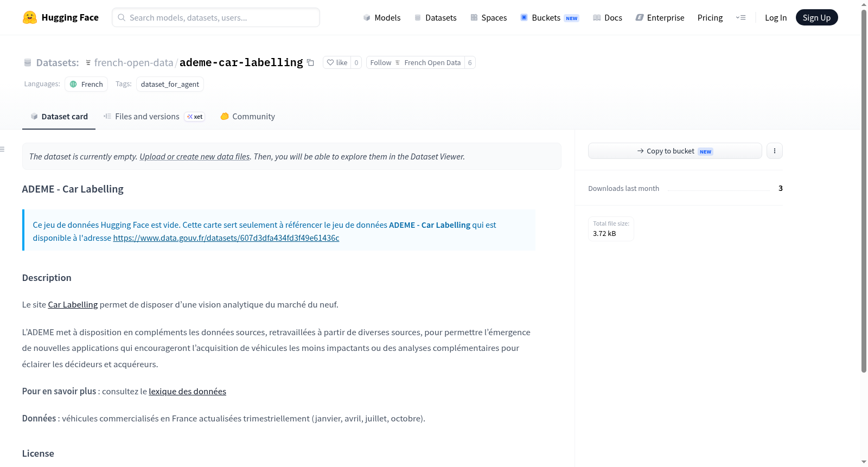Switch to the Community tab
The image size is (868, 467).
[248, 116]
